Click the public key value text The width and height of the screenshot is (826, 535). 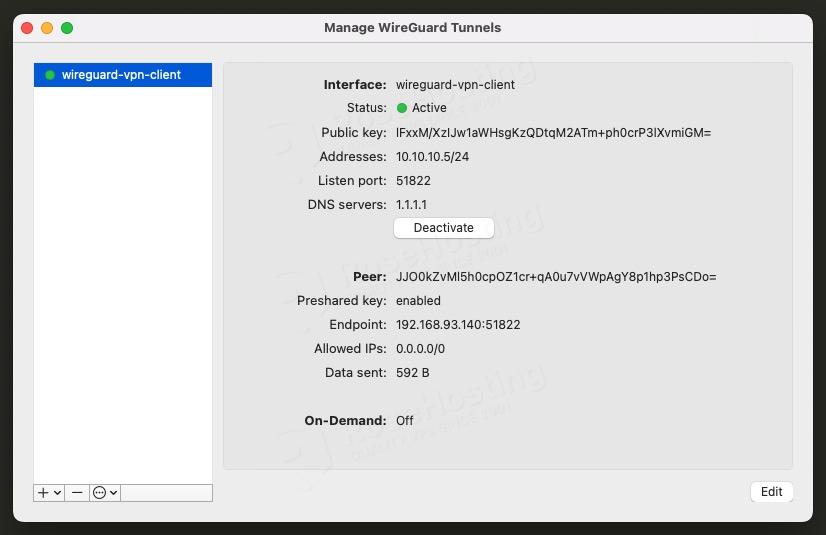pos(553,133)
